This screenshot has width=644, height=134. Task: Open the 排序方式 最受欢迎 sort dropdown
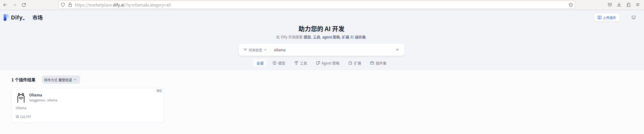(61, 80)
